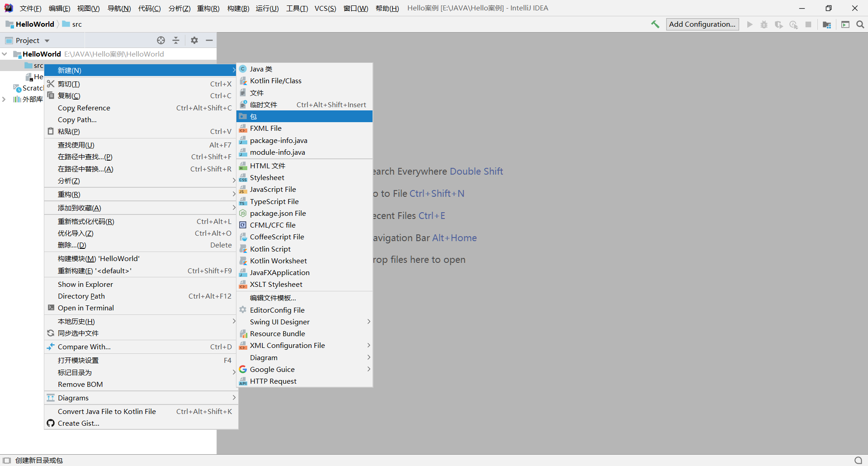Click the Build project hammer icon
The image size is (868, 466).
click(x=655, y=24)
